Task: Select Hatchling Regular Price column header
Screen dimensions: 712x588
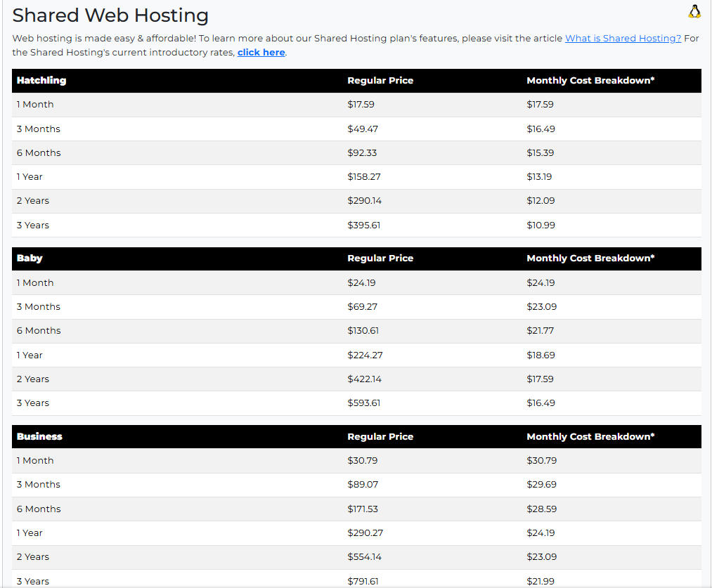Action: [380, 80]
